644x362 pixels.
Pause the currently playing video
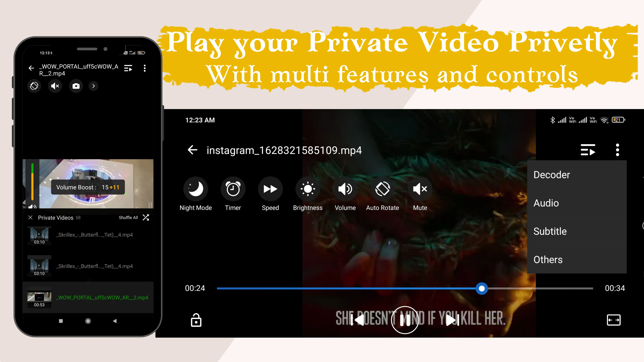[x=404, y=320]
